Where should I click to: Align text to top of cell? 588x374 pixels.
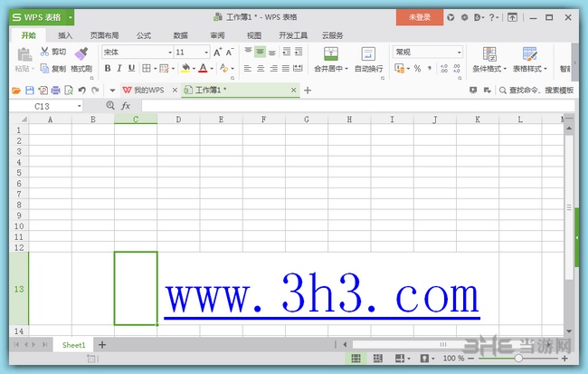(248, 52)
